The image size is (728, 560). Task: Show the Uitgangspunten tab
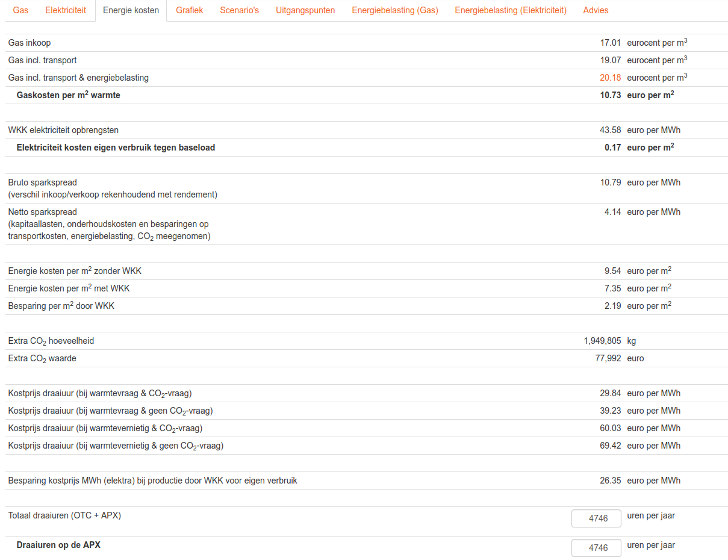coord(305,10)
